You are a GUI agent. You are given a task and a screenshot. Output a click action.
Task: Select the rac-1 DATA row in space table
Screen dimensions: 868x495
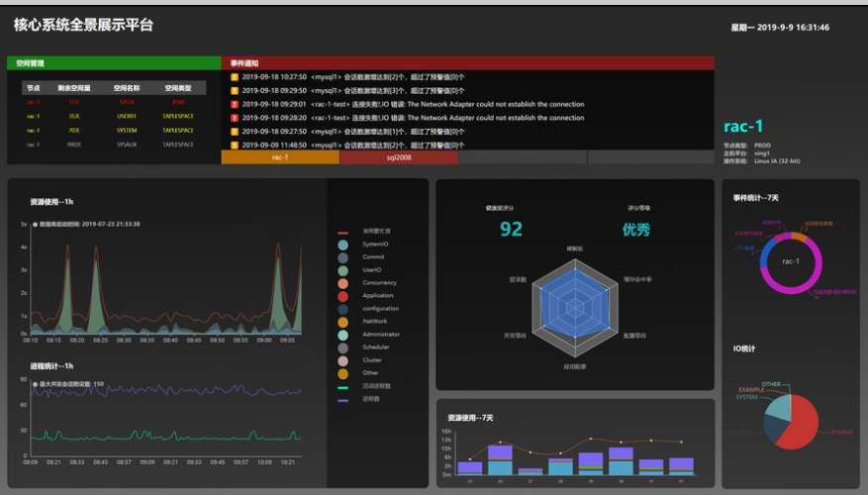pos(114,102)
